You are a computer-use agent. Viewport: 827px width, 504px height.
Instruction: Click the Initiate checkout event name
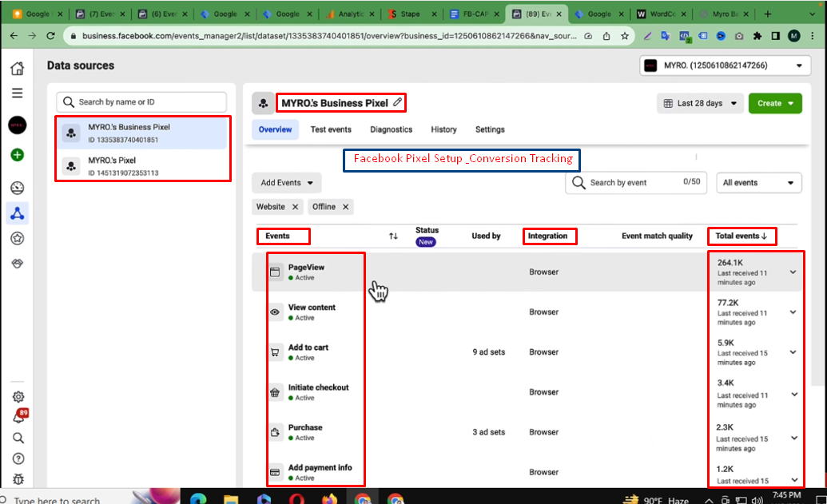click(318, 387)
